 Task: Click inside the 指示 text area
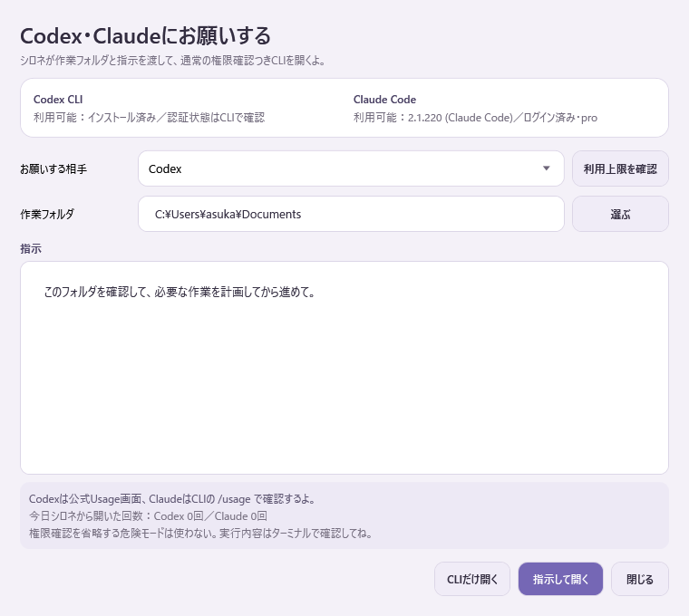[344, 368]
